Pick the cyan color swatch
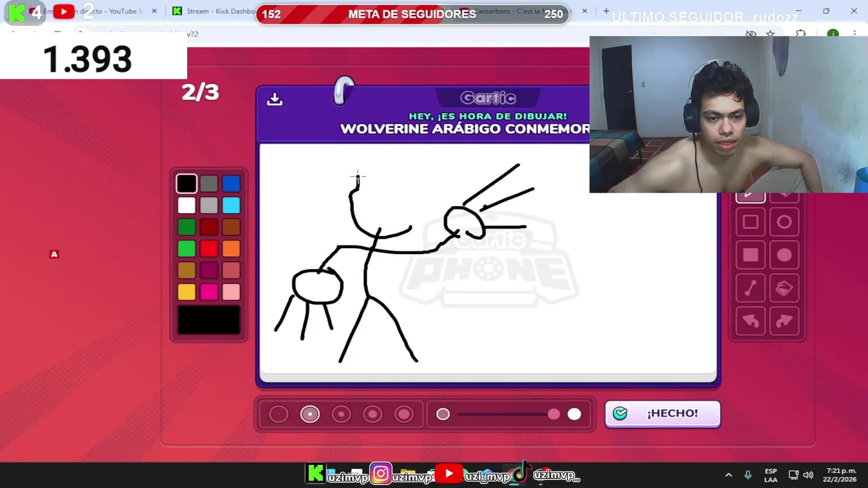 tap(231, 205)
